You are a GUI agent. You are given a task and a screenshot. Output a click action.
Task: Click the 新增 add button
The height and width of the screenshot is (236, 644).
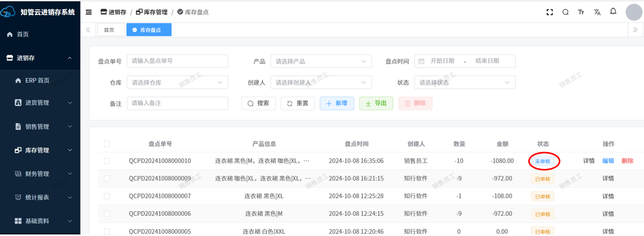(337, 103)
